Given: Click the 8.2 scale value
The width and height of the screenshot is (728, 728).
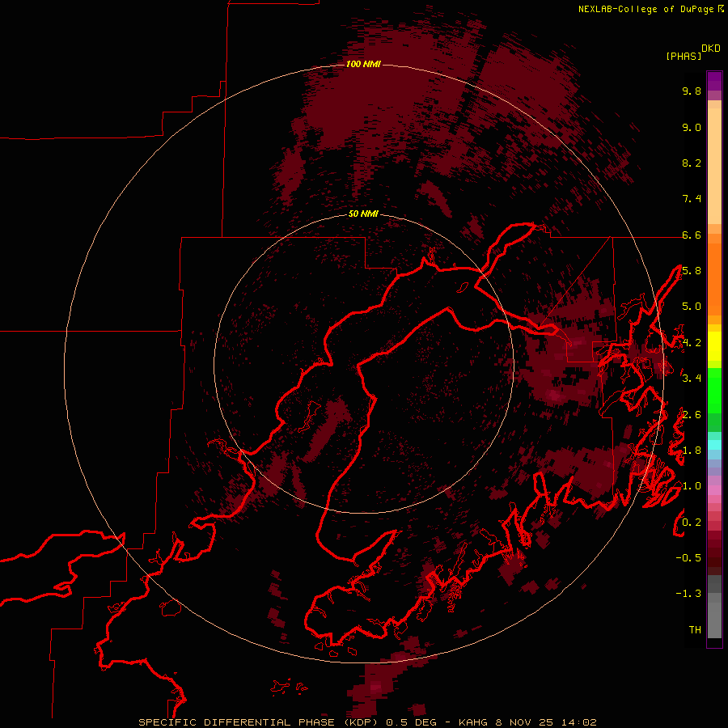Looking at the screenshot, I should tap(692, 163).
